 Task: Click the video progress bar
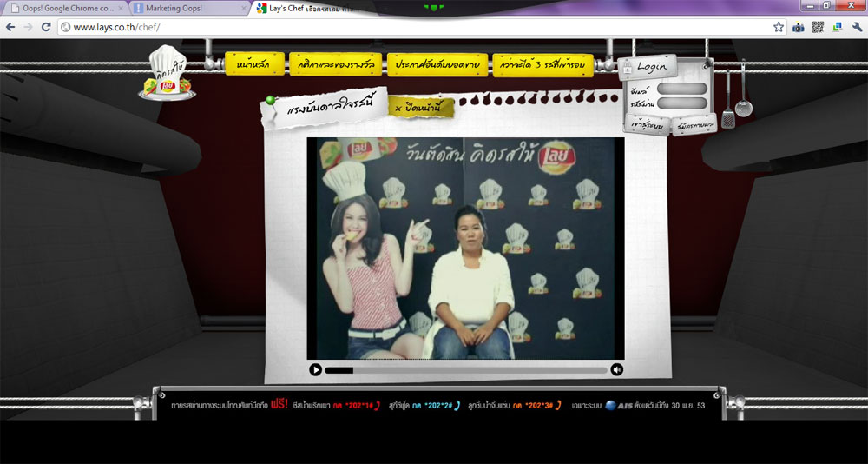465,370
